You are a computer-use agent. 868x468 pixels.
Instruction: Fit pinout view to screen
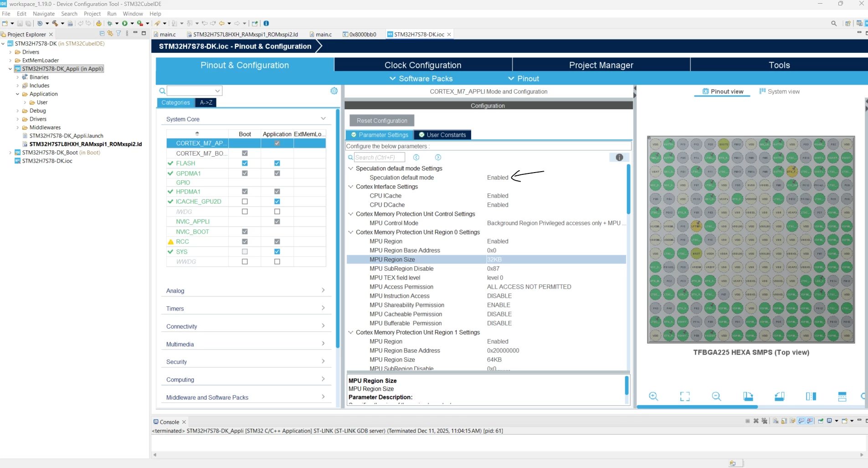pos(685,396)
